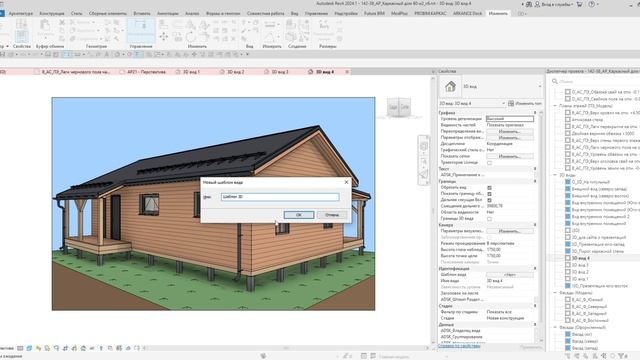The image size is (640, 360).
Task: Select the 3D вид 3 row in Project Browser
Action: click(580, 265)
